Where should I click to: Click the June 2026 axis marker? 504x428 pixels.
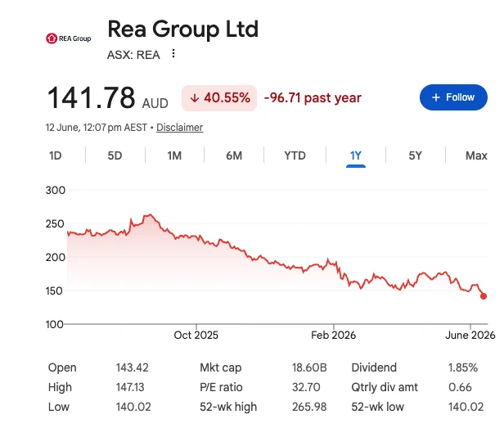click(x=470, y=335)
